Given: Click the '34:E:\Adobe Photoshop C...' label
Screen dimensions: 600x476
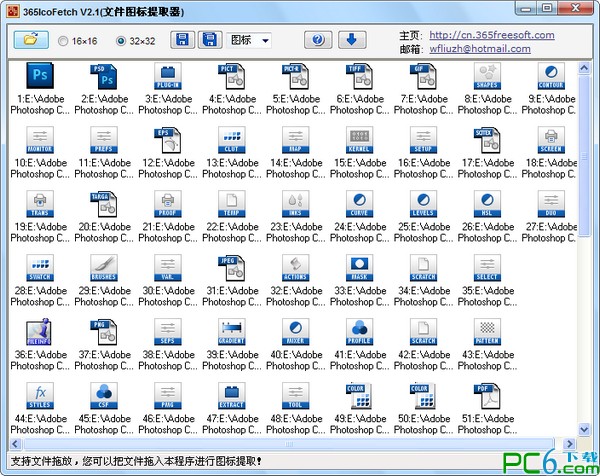Looking at the screenshot, I should coord(424,296).
